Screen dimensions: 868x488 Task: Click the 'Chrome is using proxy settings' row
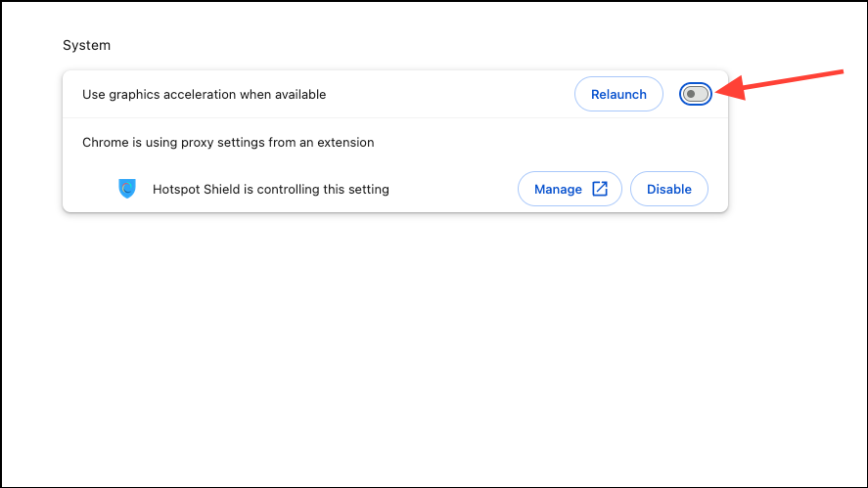(228, 142)
